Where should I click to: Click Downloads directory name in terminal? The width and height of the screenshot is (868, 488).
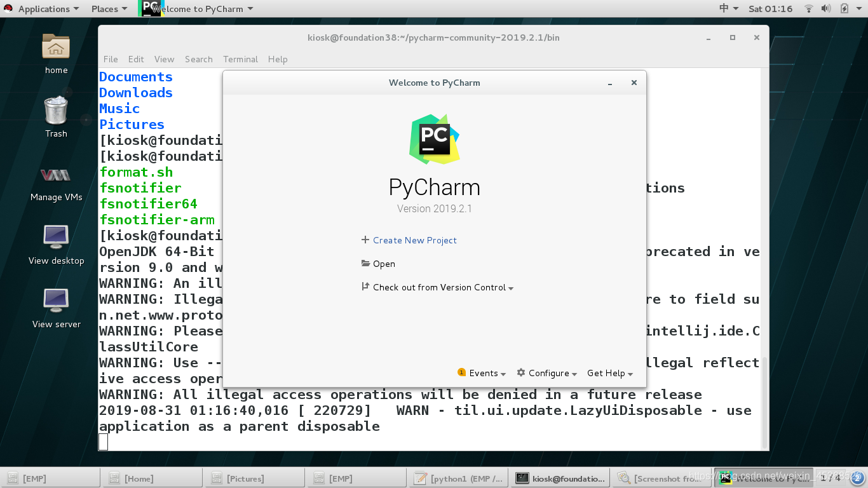(x=136, y=93)
